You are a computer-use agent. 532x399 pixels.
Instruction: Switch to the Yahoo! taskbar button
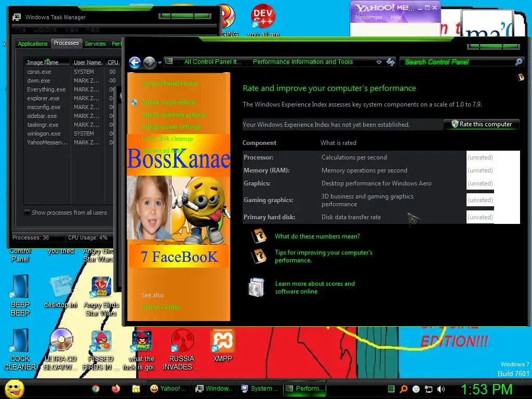tap(169, 389)
